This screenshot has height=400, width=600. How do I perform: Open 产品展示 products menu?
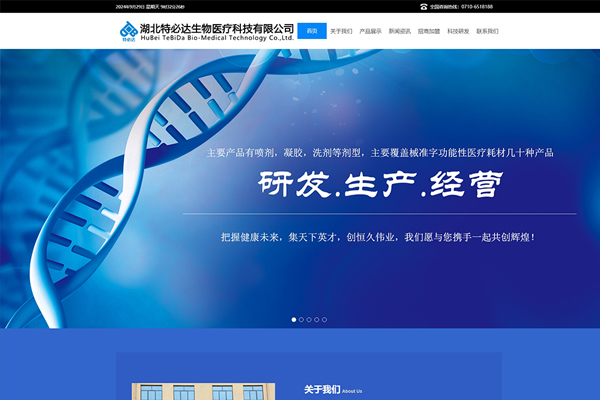(x=370, y=31)
